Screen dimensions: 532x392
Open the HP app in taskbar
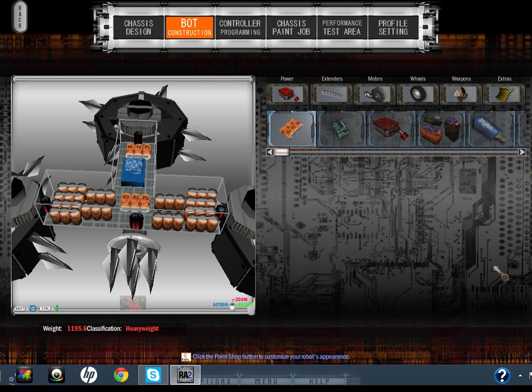89,375
